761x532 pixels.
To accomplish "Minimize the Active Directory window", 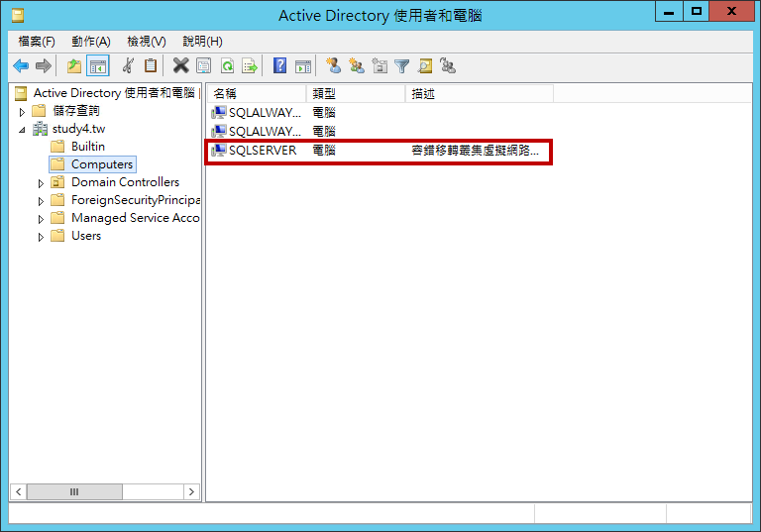I will click(669, 11).
